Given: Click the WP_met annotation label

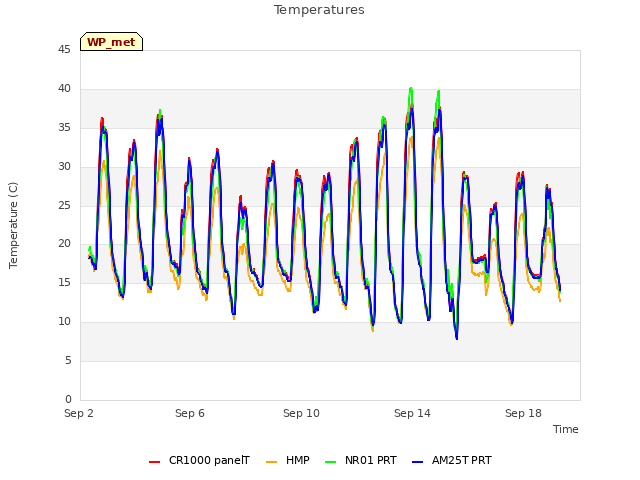Looking at the screenshot, I should click(x=111, y=42).
